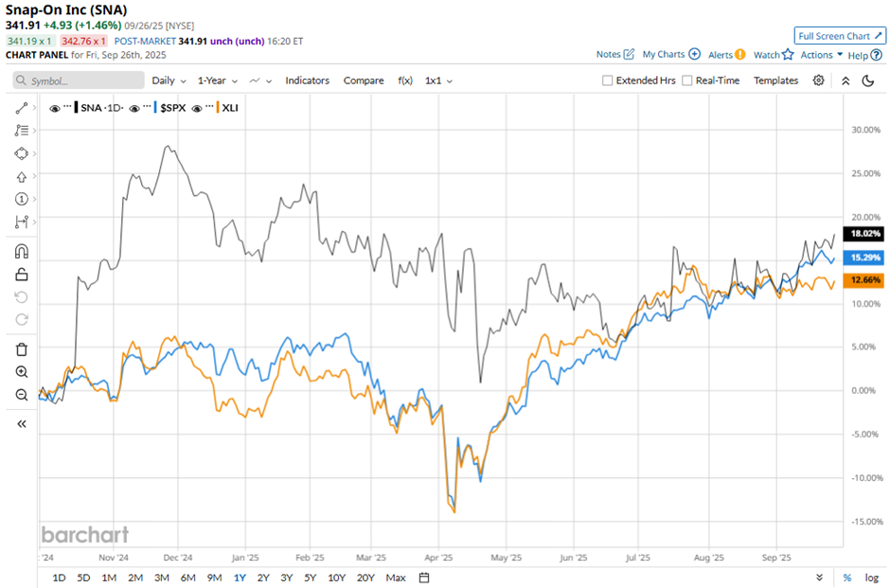Screen dimensions: 890x588
Task: Open the Help question mark icon
Action: pos(877,55)
